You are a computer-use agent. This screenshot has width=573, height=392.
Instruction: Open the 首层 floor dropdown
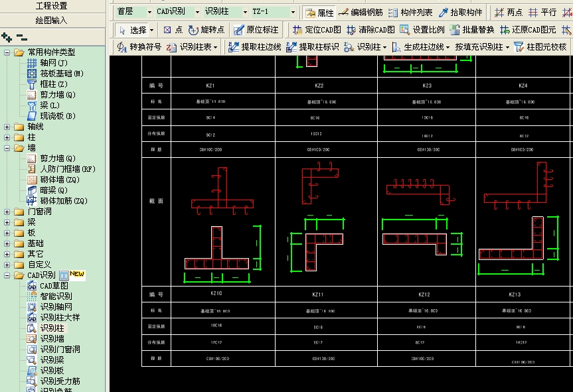click(x=149, y=12)
